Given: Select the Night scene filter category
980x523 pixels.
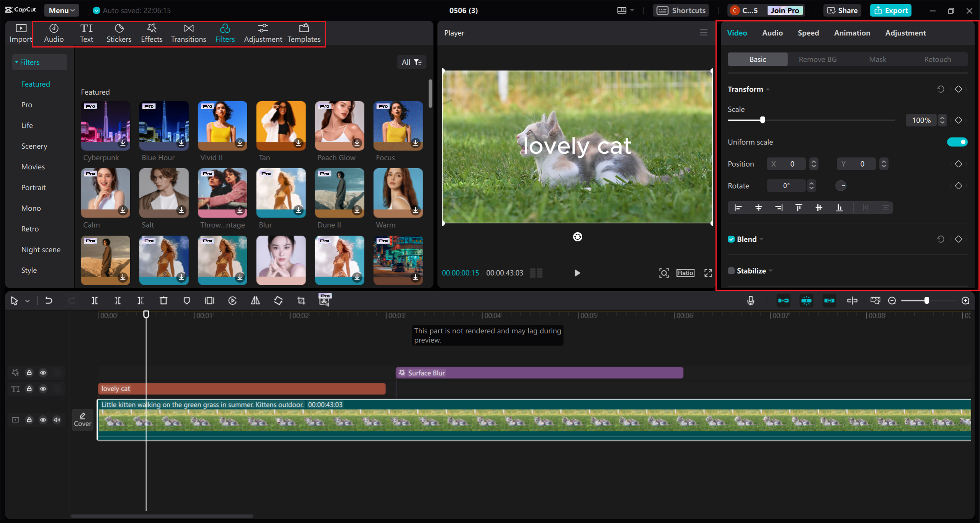Looking at the screenshot, I should click(41, 249).
